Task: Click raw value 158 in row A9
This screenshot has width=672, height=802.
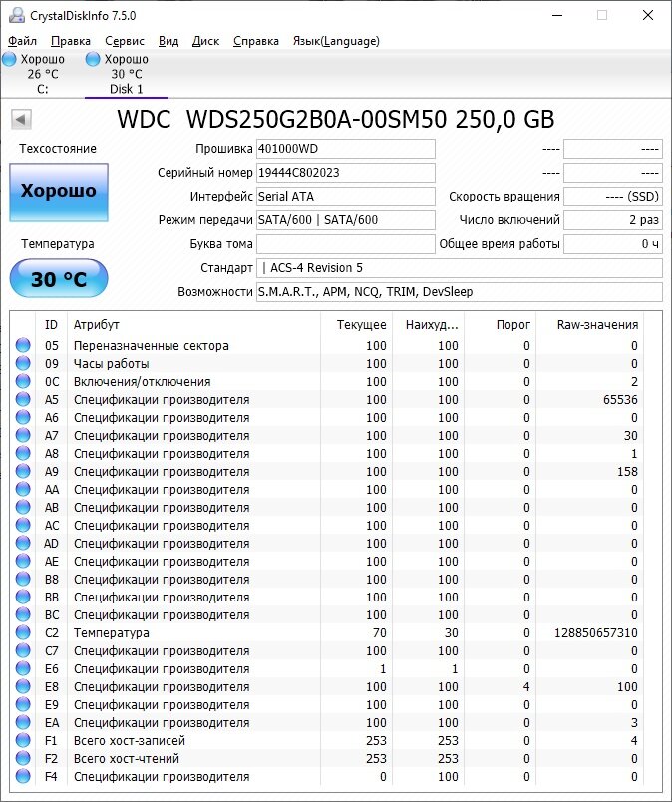Action: 627,471
